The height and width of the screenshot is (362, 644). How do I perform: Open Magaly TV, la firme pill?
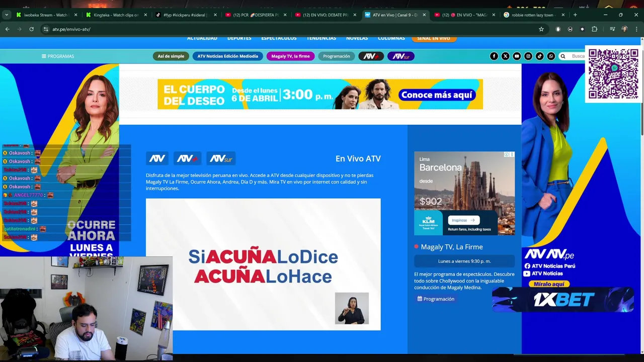pos(290,56)
